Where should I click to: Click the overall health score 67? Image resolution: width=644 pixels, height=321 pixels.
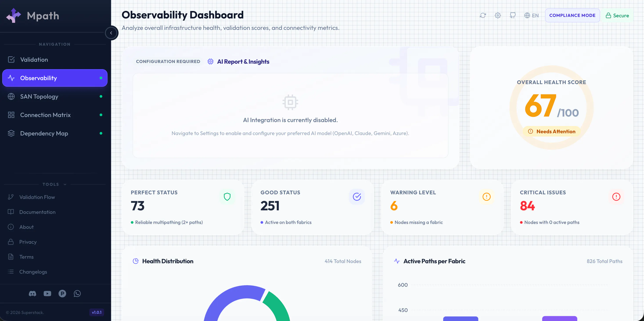(541, 106)
